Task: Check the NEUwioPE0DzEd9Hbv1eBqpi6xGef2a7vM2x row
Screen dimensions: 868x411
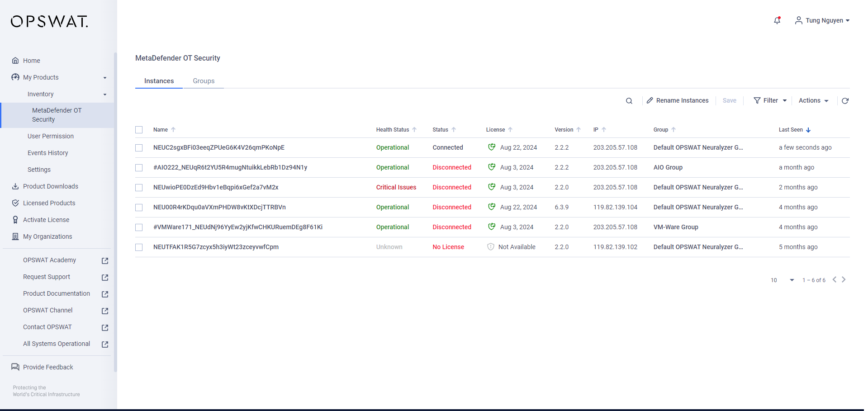Action: (139, 188)
